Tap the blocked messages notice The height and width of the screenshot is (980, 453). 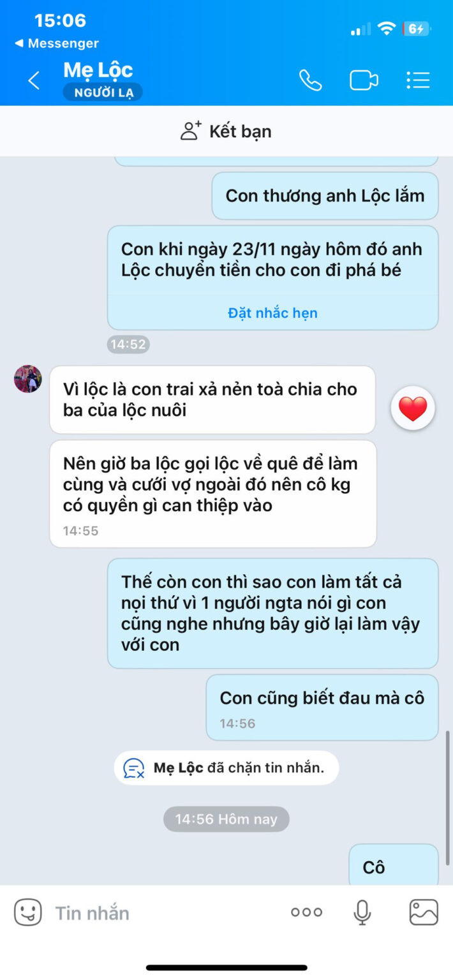point(226,768)
